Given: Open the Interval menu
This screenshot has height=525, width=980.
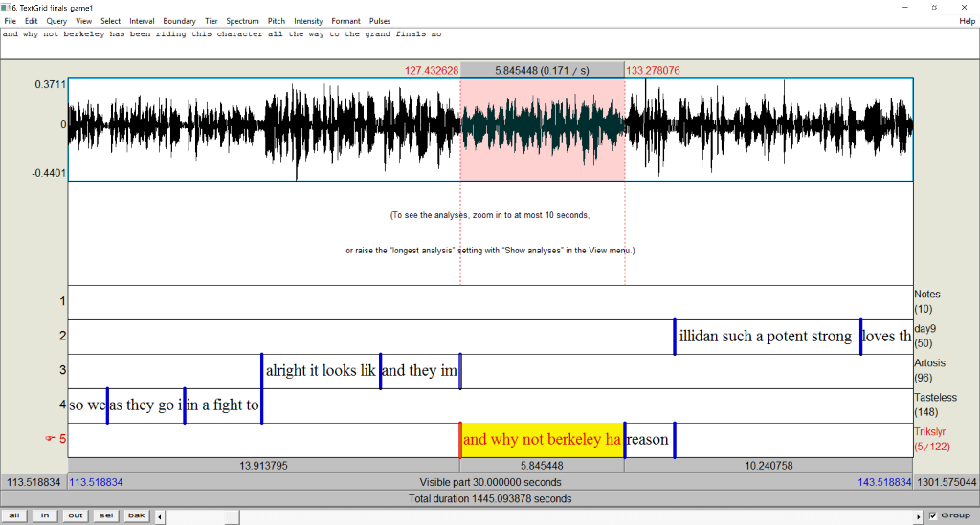Looking at the screenshot, I should pos(142,21).
